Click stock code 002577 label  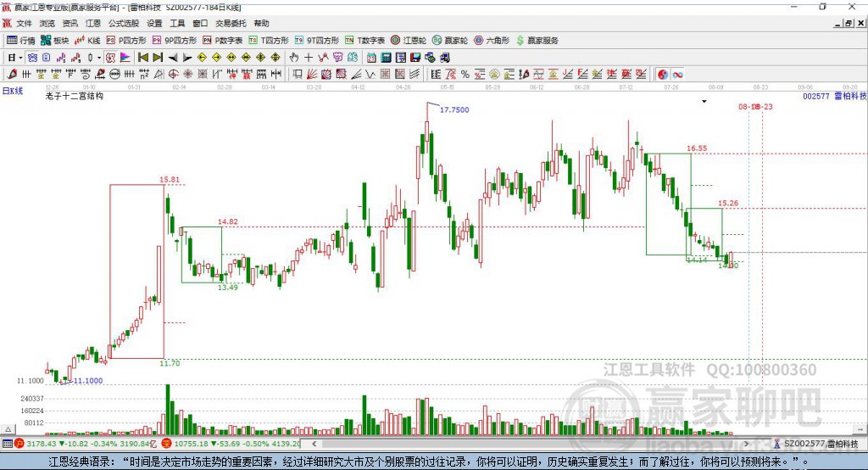(x=816, y=96)
